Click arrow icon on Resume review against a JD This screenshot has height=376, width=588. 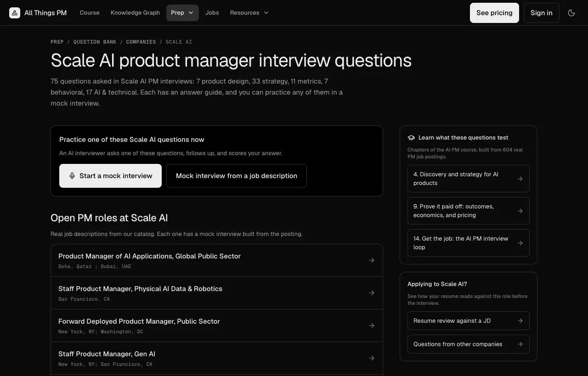pos(520,321)
